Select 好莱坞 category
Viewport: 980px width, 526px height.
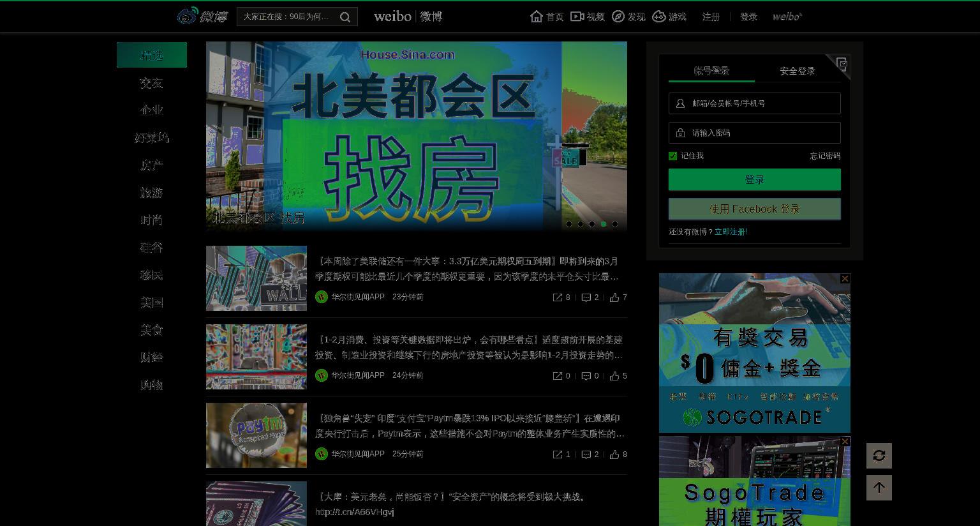tap(152, 137)
